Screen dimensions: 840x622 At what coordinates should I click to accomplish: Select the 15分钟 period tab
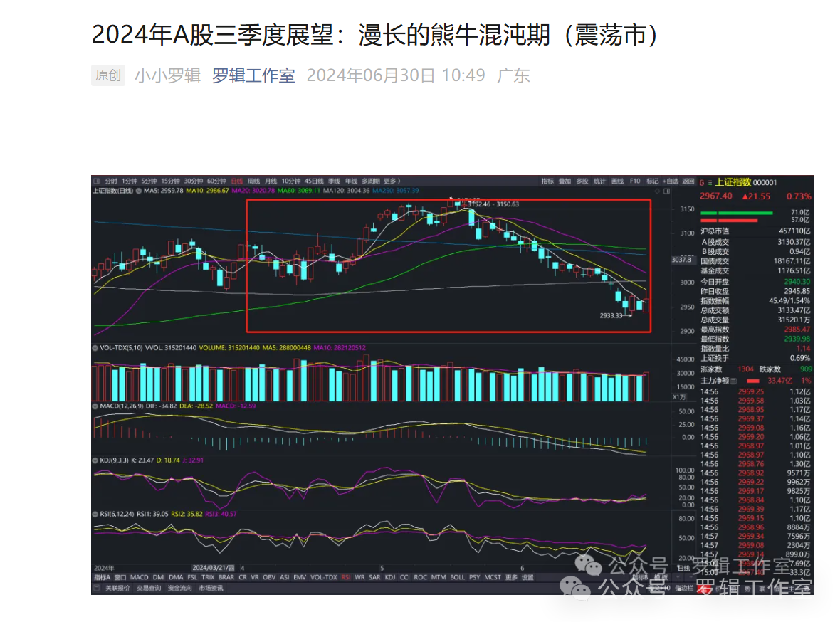coord(171,181)
